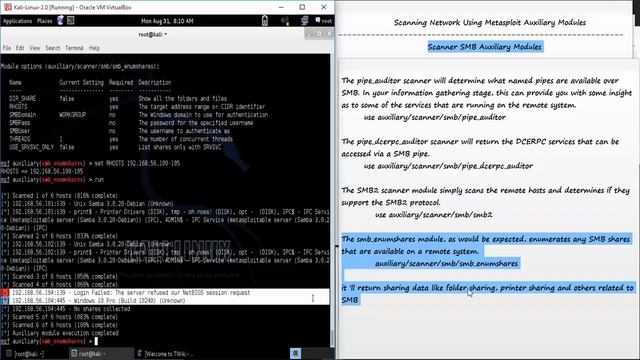Click 'use auxiliary/scanner/smb/pipe_dcerpc_auditor' line
This screenshot has height=360, width=640.
[x=448, y=166]
